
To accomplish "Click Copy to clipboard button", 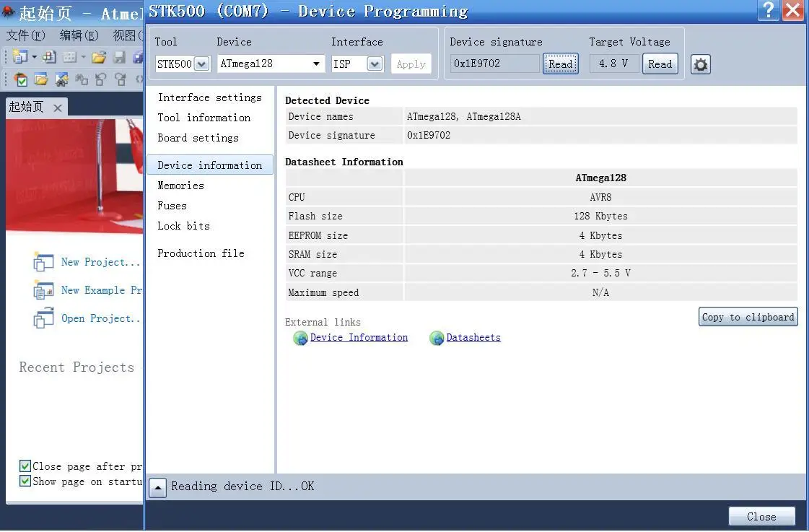I will pyautogui.click(x=748, y=317).
